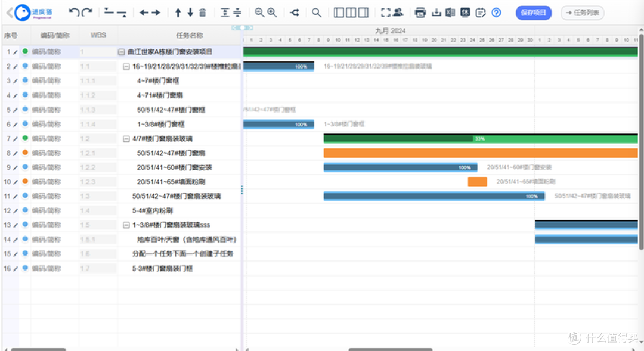Image resolution: width=644 pixels, height=351 pixels.
Task: Open the 任务列表 button
Action: click(x=582, y=13)
